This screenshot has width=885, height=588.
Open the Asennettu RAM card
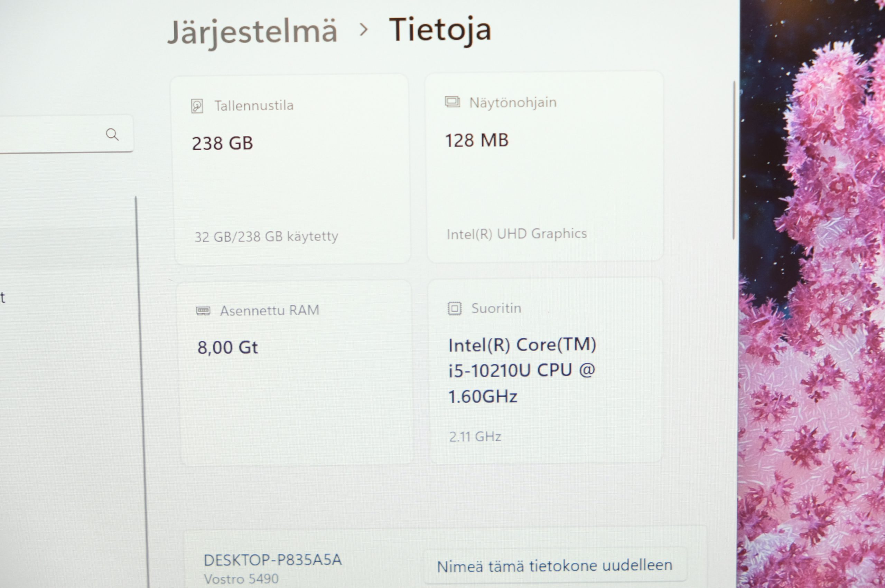click(295, 373)
